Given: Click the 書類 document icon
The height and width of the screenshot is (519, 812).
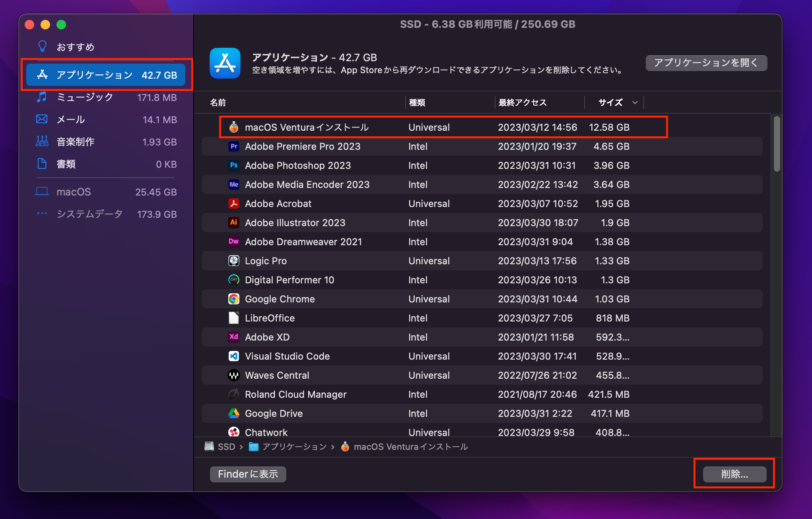Looking at the screenshot, I should tap(42, 164).
